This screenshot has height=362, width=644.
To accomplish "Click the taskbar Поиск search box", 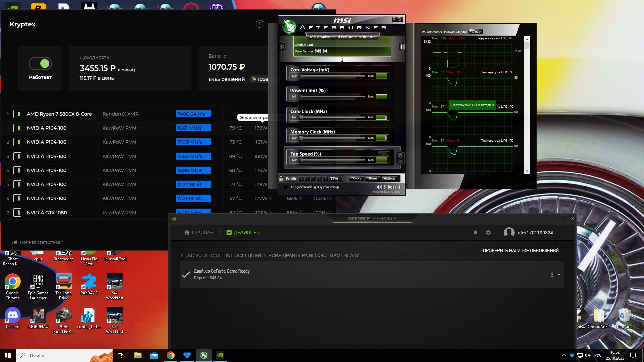I will 64,355.
